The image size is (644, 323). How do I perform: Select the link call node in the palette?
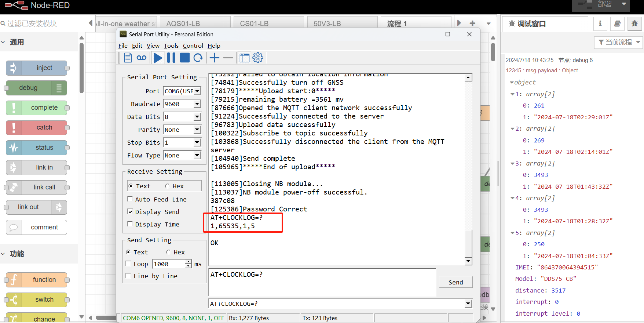(37, 187)
